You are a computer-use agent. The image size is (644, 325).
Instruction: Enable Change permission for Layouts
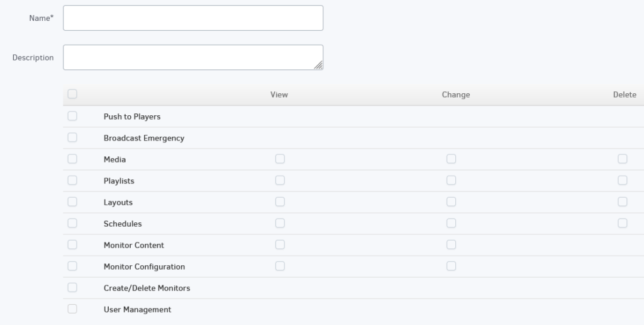pos(452,202)
